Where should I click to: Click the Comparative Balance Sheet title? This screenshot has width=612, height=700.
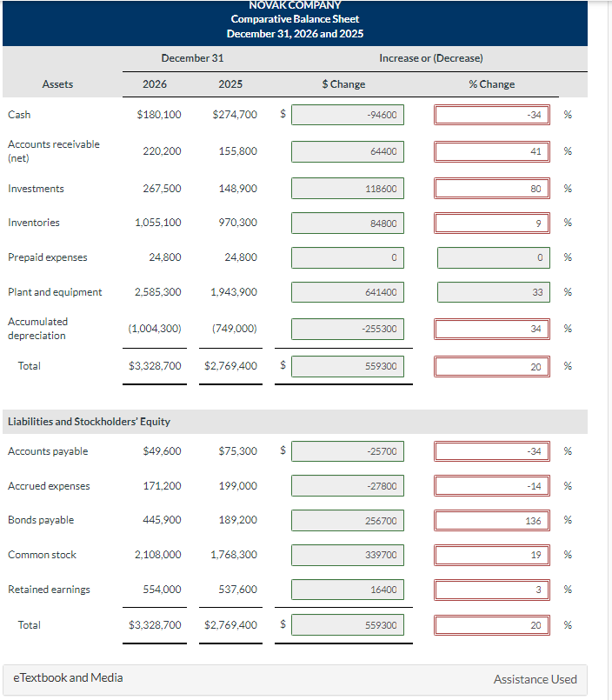(295, 19)
